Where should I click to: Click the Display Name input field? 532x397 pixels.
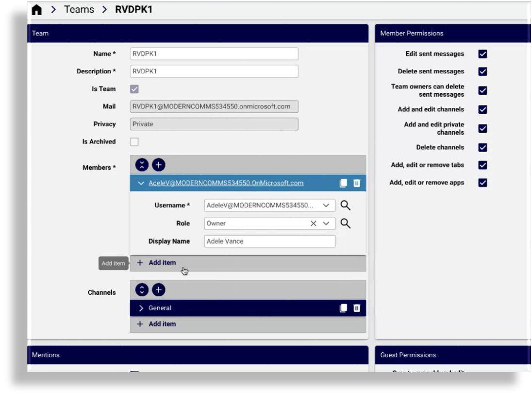click(x=269, y=242)
